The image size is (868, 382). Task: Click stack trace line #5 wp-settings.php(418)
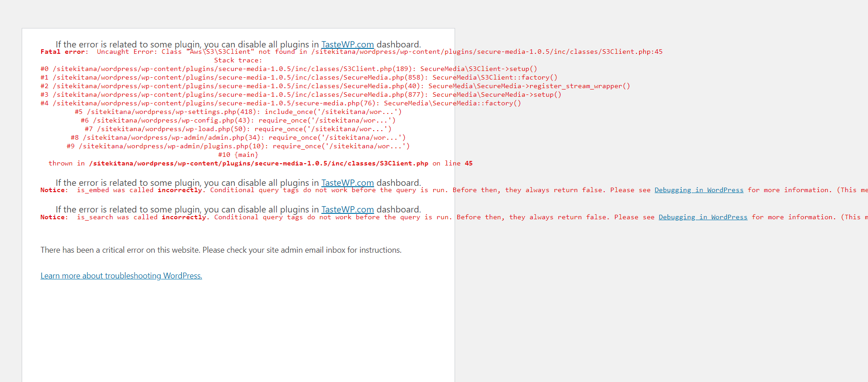[238, 112]
